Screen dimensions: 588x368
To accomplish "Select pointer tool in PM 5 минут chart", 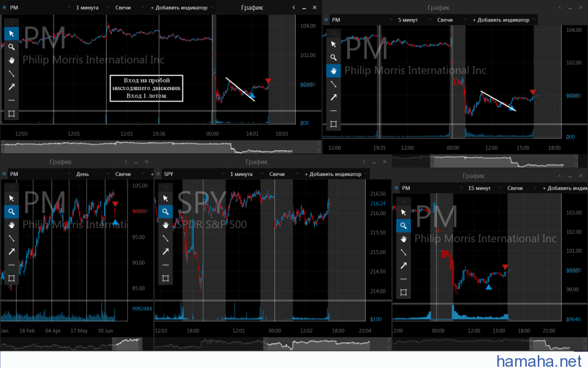I will tap(333, 44).
